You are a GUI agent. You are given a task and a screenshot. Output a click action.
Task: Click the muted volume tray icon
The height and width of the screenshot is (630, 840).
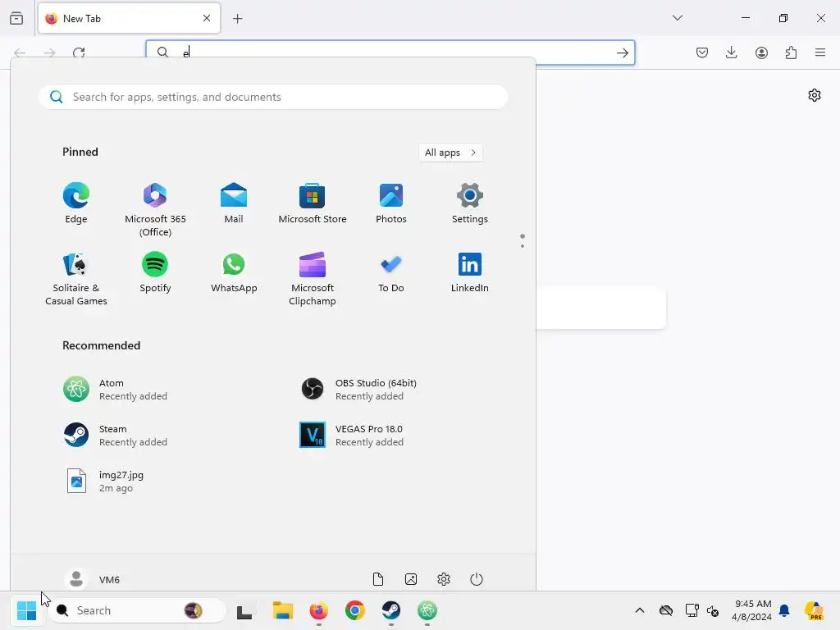point(713,610)
